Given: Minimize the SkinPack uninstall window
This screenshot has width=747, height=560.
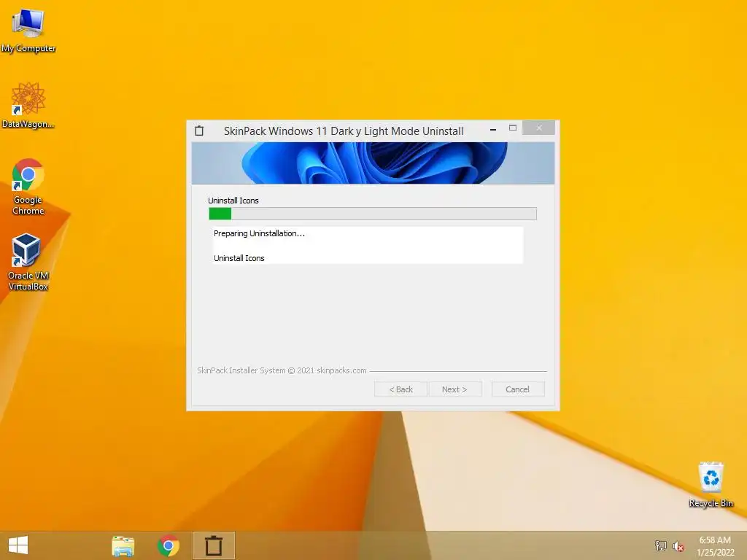Looking at the screenshot, I should click(x=493, y=128).
